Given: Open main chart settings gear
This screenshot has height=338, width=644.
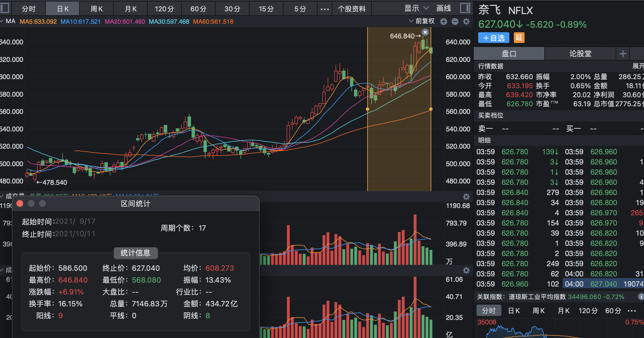Looking at the screenshot, I should click(x=466, y=21).
